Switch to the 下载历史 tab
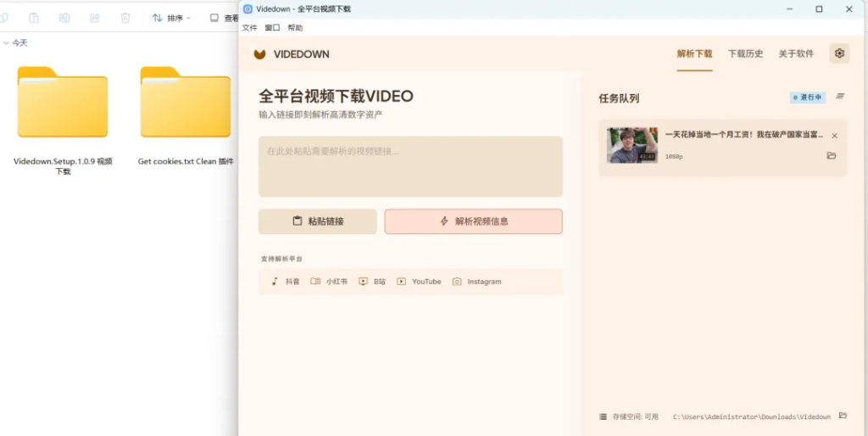The width and height of the screenshot is (868, 436). click(x=745, y=53)
